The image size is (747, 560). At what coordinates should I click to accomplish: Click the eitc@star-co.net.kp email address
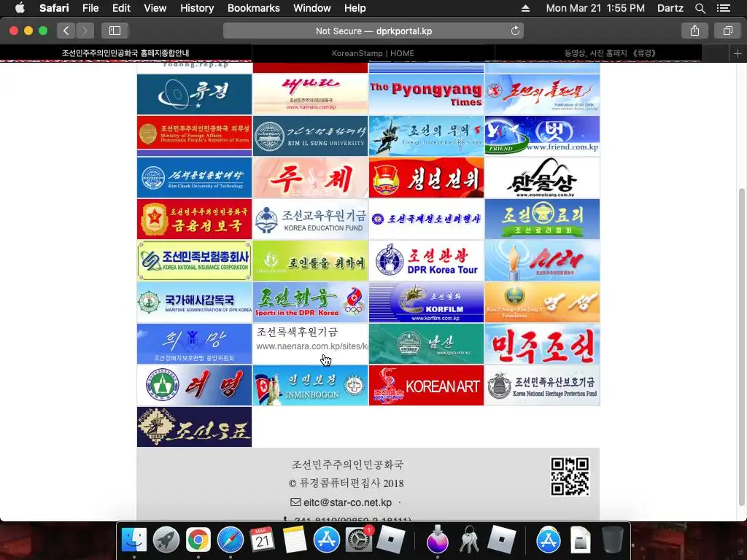pyautogui.click(x=347, y=502)
